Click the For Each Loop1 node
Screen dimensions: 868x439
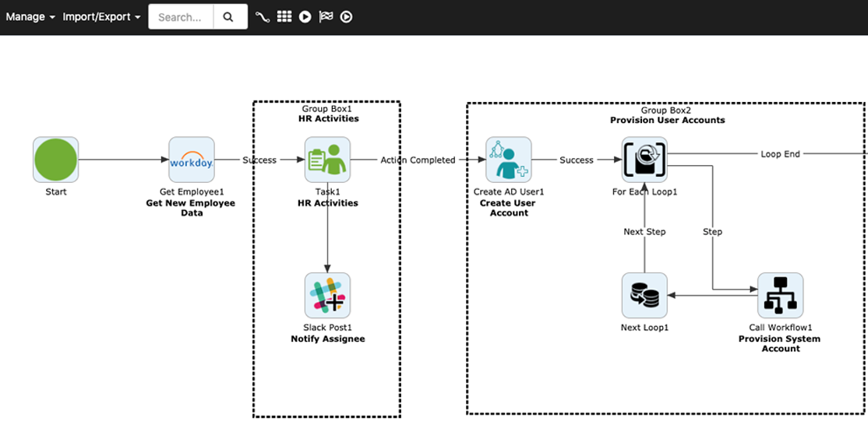click(644, 160)
